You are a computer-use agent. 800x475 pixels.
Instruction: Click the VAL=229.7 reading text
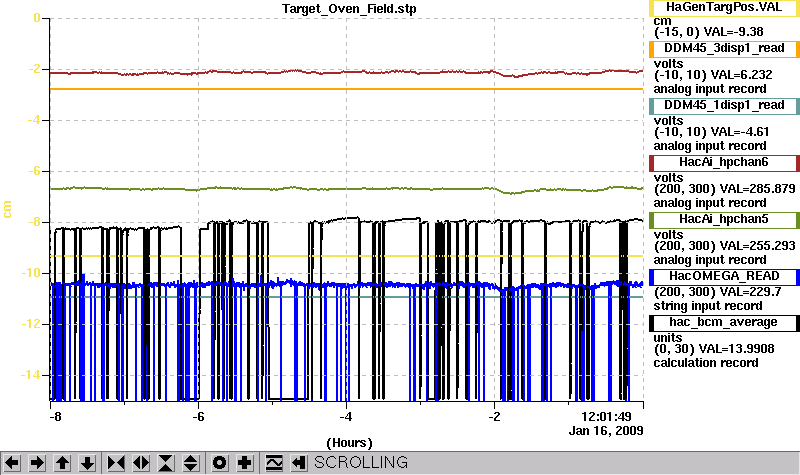[749, 292]
